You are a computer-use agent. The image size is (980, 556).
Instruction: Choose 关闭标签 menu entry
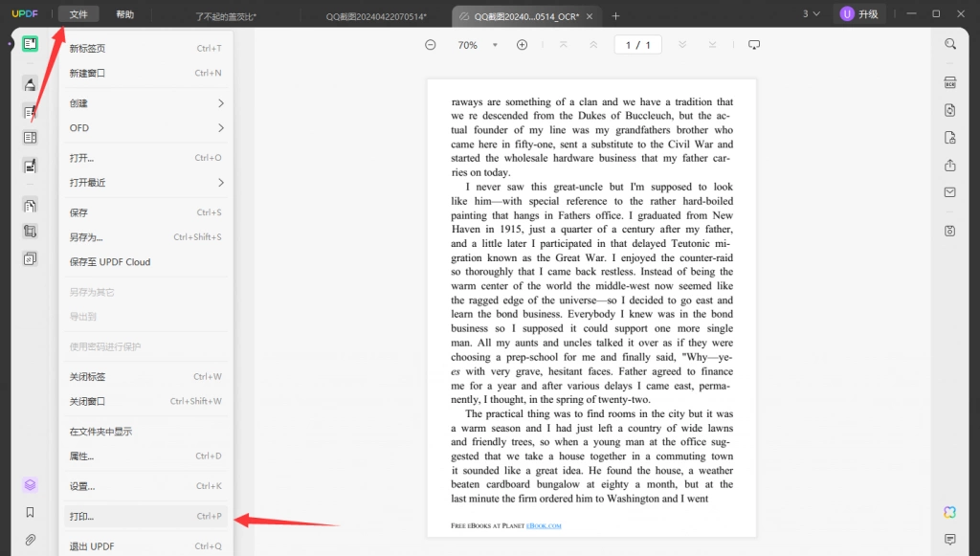click(145, 377)
